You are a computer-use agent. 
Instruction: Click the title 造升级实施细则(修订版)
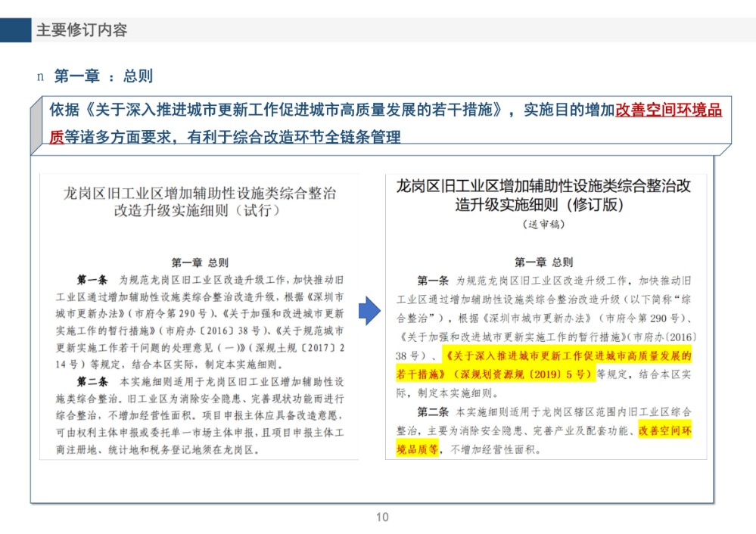pyautogui.click(x=539, y=205)
